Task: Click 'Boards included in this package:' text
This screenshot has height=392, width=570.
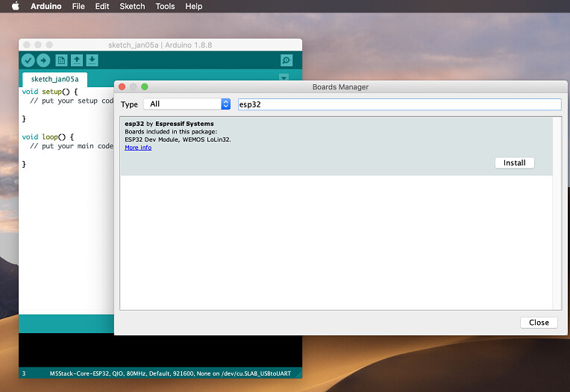Action: coord(171,132)
